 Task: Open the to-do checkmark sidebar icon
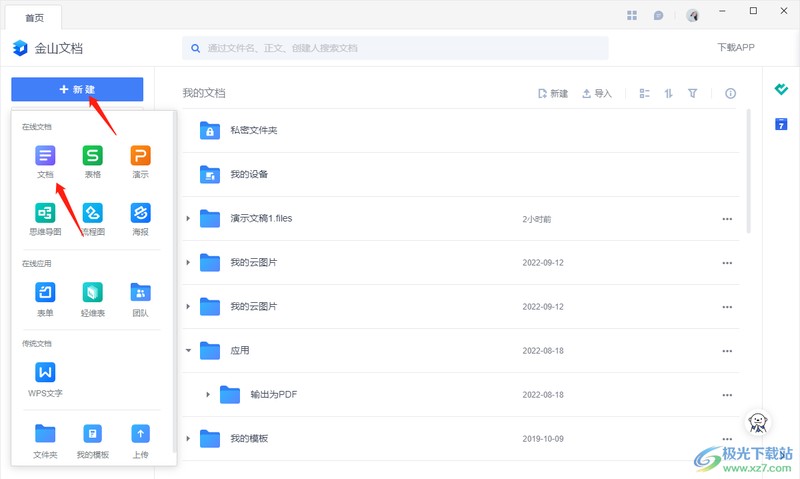[781, 89]
